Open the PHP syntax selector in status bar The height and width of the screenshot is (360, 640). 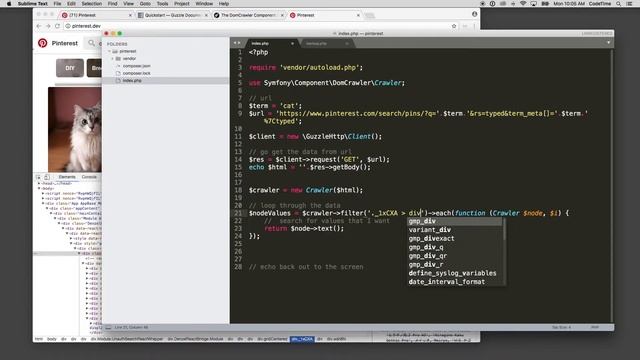595,327
